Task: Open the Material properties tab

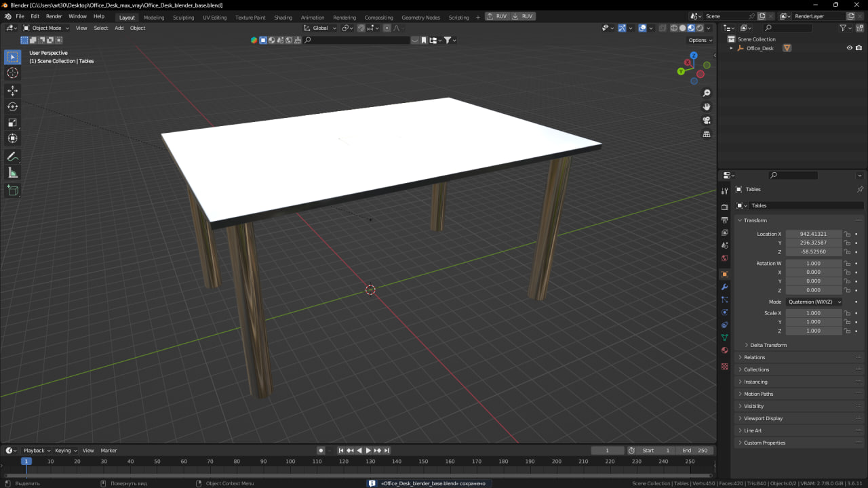Action: (x=725, y=350)
